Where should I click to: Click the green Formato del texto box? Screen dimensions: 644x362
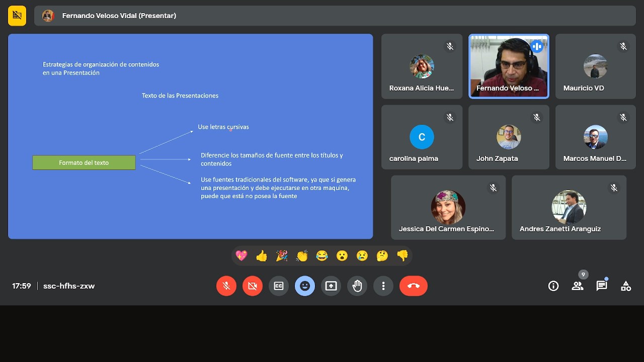pos(84,162)
